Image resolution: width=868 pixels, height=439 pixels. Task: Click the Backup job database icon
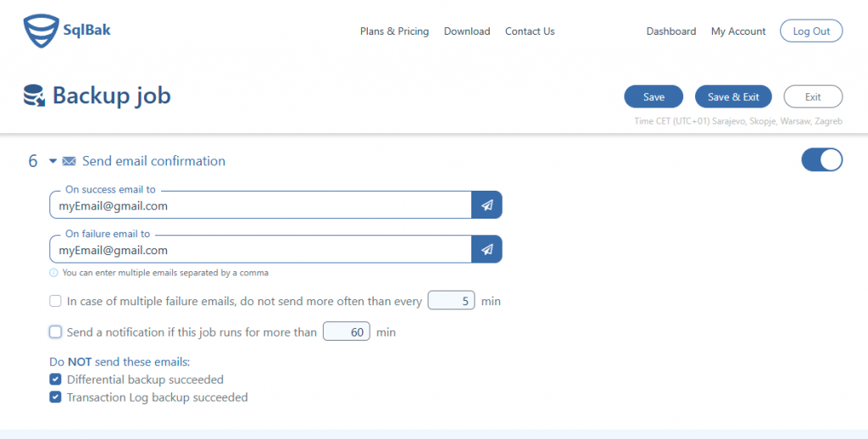tap(34, 96)
